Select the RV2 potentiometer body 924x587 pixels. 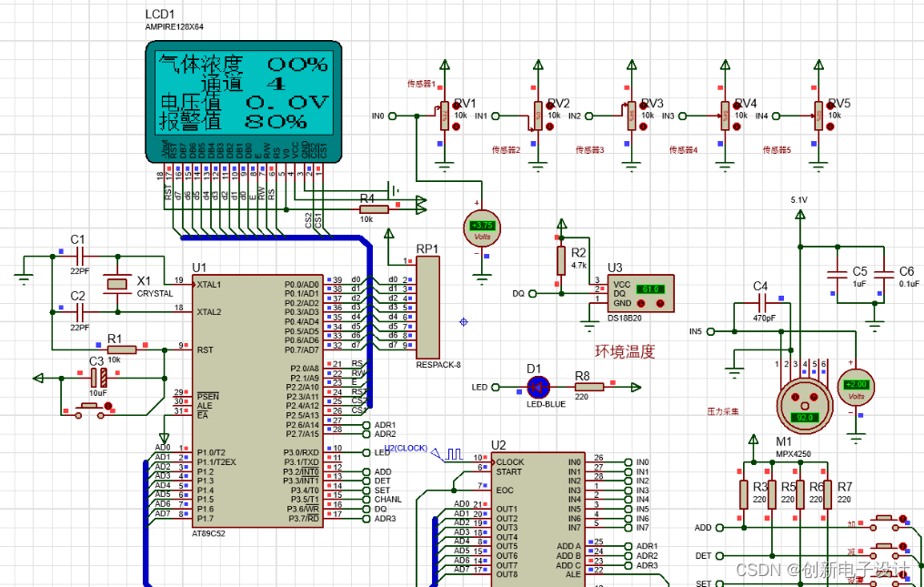(x=538, y=116)
